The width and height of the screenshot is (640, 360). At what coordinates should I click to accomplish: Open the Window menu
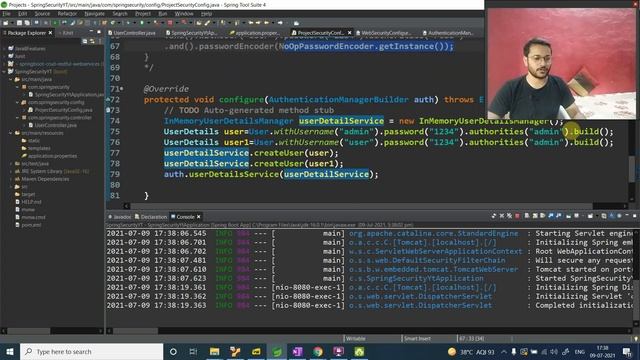[x=184, y=13]
